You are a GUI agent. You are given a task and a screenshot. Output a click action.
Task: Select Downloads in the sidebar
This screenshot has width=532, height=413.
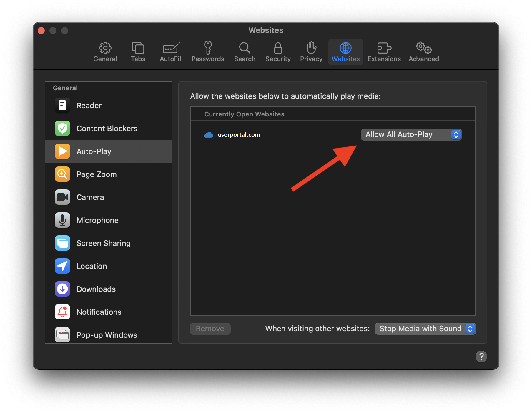[x=96, y=289]
